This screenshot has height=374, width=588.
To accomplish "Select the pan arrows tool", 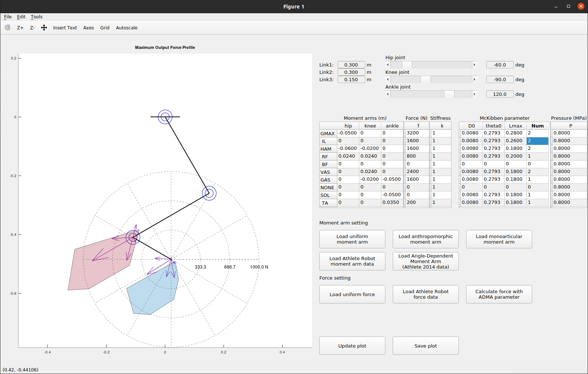I will 44,28.
